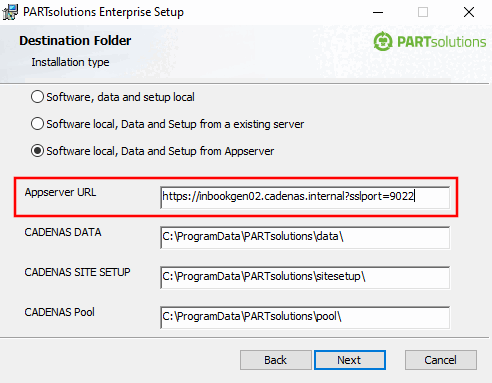Abort setup with the Cancel button
Viewport: 492px width, 383px height.
(x=441, y=360)
